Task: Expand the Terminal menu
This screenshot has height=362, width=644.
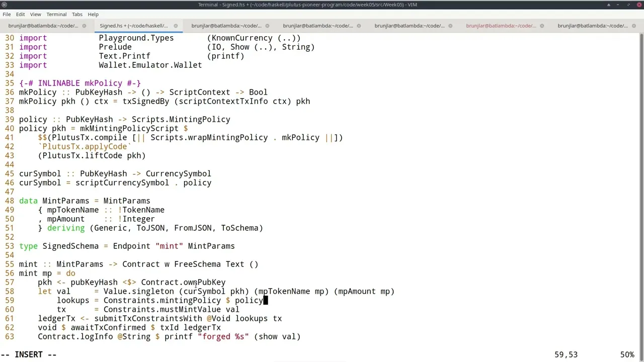Action: 56,14
